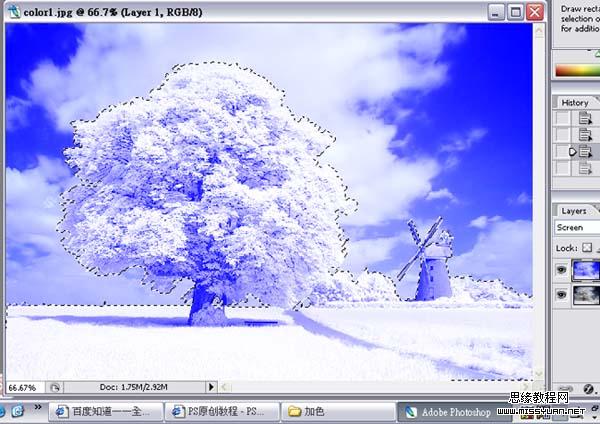The image size is (600, 424).
Task: Switch to the History panel tab
Action: (x=575, y=102)
